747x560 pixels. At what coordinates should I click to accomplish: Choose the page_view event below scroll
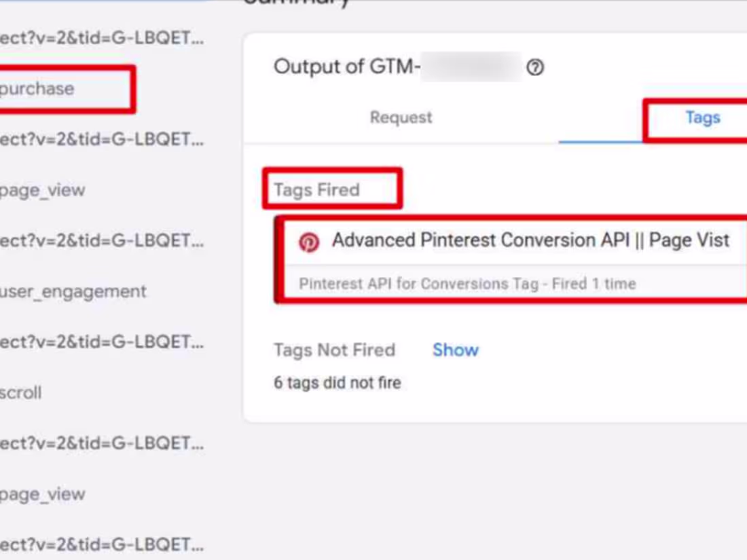tap(42, 494)
